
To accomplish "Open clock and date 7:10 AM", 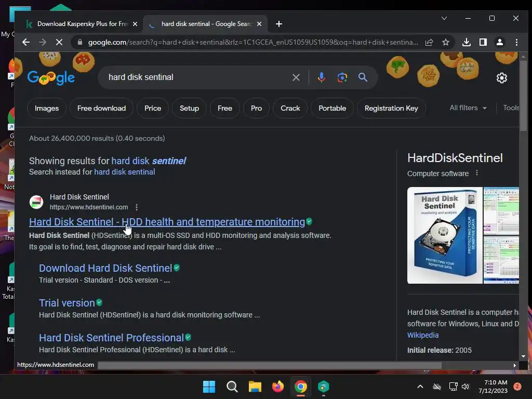I will (493, 387).
